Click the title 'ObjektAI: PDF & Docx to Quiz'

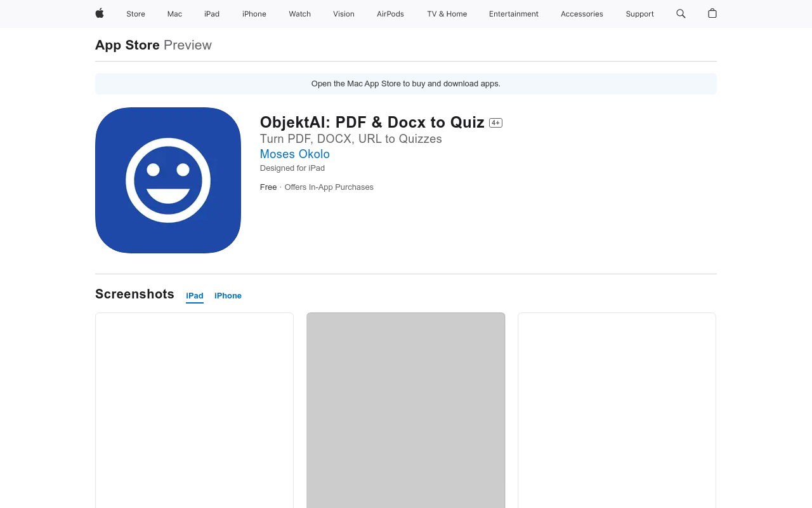tap(372, 123)
